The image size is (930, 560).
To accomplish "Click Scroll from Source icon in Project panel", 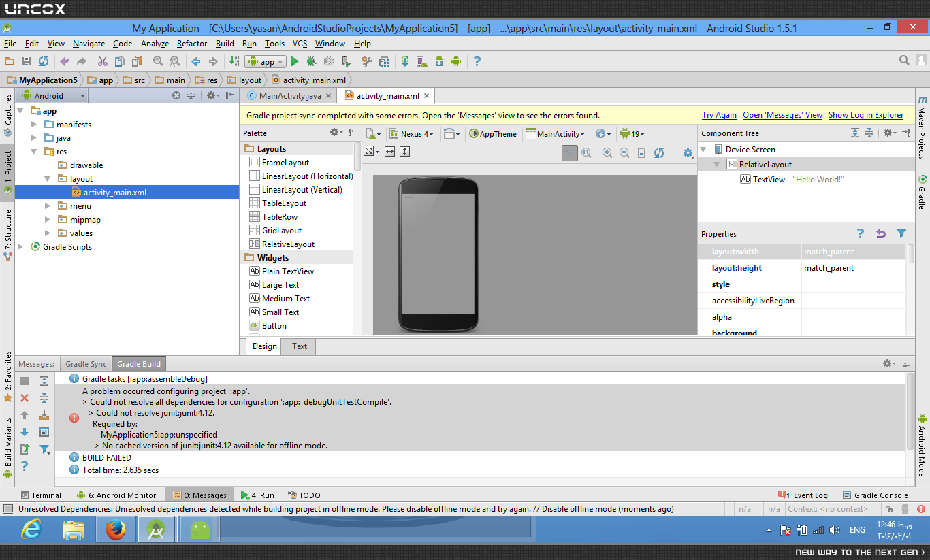I will click(176, 96).
